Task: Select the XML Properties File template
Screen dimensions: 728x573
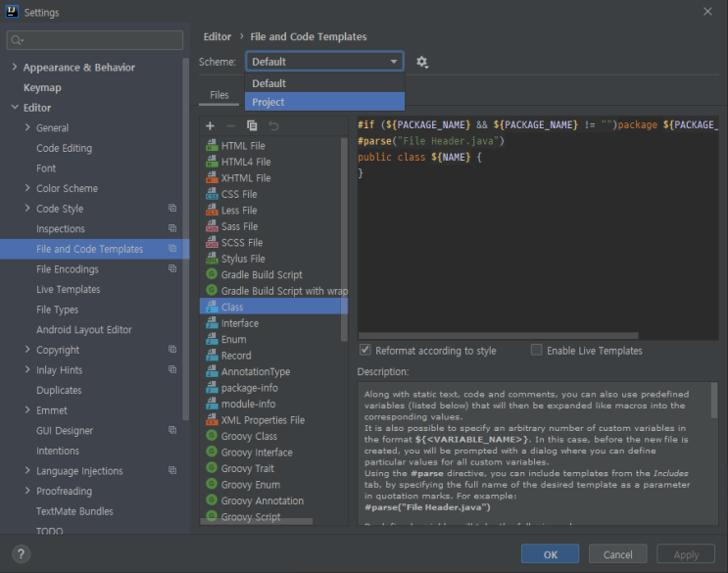Action: click(x=263, y=420)
